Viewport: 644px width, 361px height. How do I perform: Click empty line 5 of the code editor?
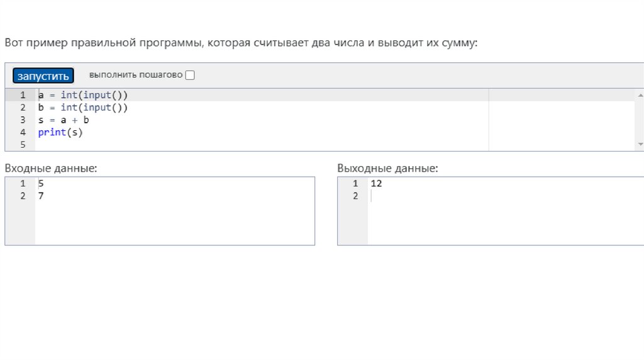(189, 145)
